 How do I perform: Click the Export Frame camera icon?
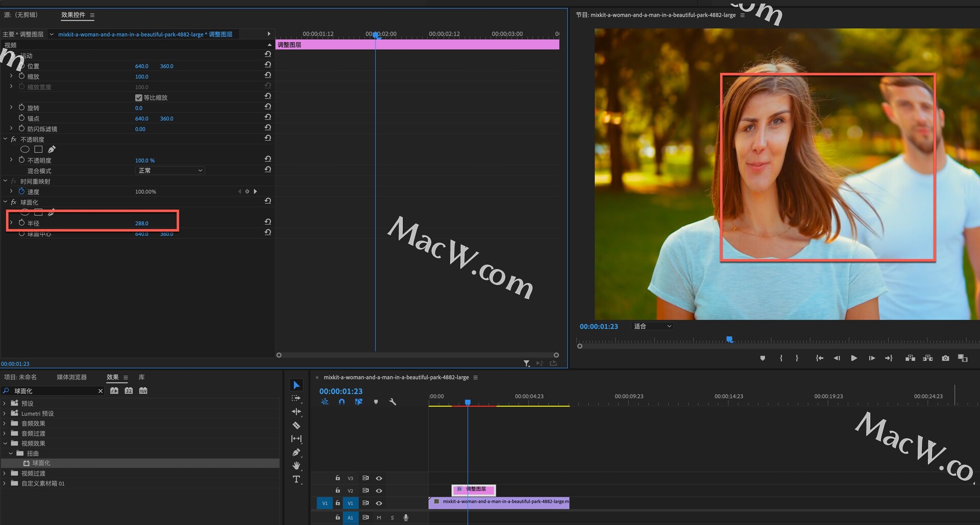pyautogui.click(x=945, y=359)
